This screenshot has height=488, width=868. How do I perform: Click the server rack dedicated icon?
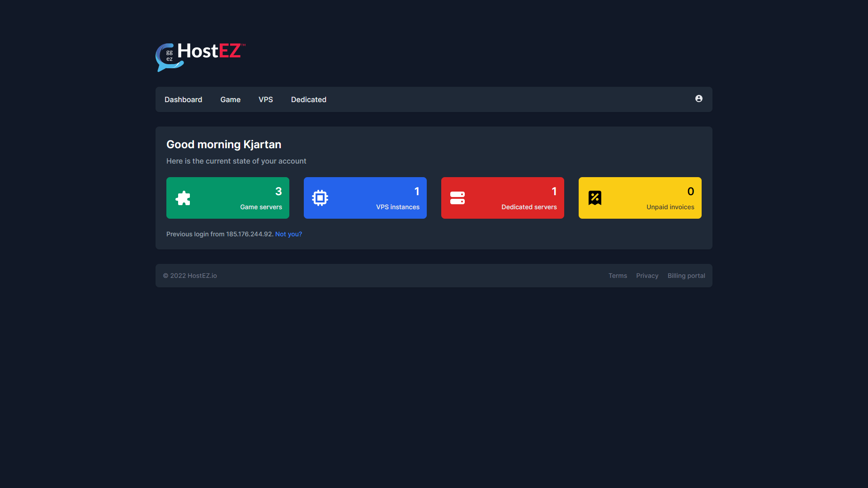point(458,198)
